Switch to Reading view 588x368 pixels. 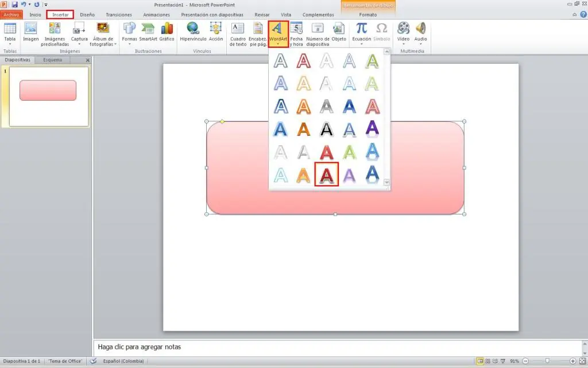pyautogui.click(x=495, y=361)
